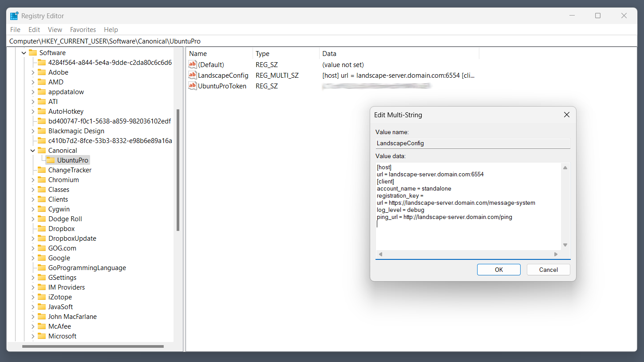Expand the Google key
Viewport: 644px width, 362px height.
(33, 258)
